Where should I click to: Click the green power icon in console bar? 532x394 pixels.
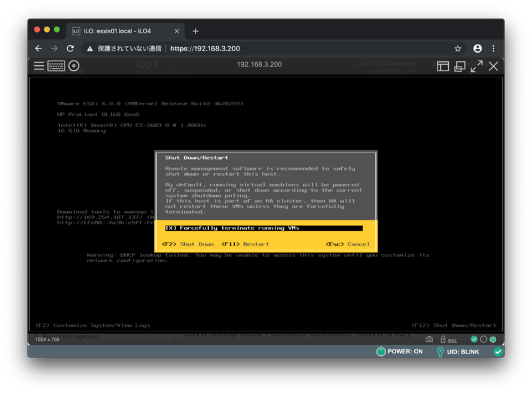(493, 339)
